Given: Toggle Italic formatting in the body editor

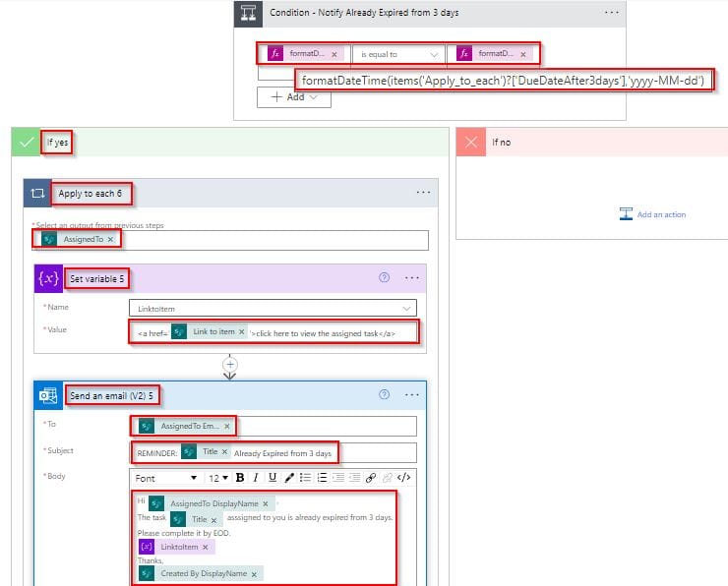Looking at the screenshot, I should pos(256,478).
